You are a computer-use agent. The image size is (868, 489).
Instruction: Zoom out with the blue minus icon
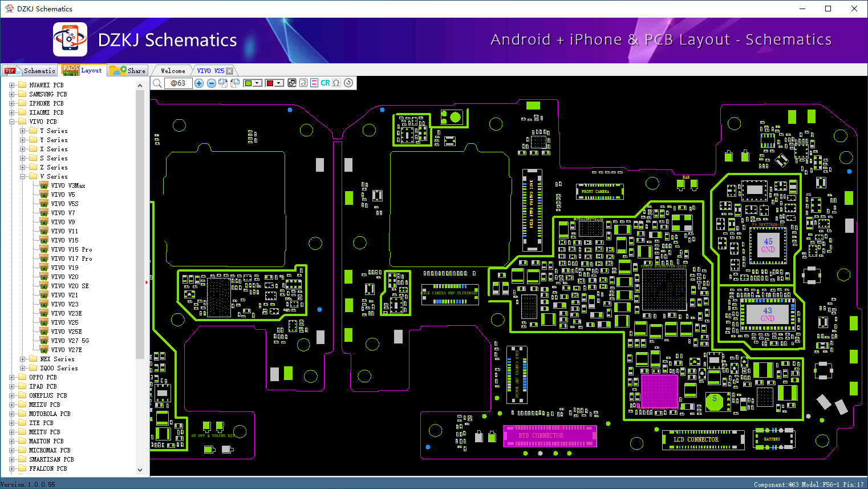point(212,83)
